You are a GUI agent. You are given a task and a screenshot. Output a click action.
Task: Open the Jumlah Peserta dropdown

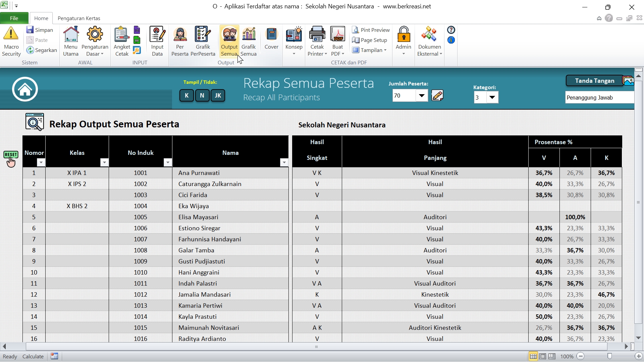[x=422, y=96]
